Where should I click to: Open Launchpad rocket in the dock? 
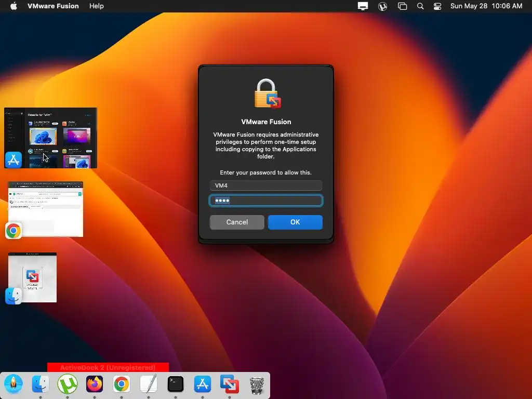pyautogui.click(x=14, y=384)
